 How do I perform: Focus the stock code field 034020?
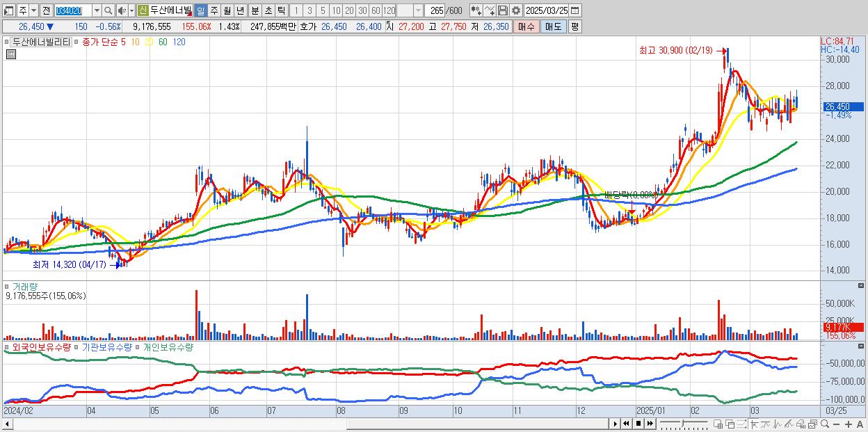[x=73, y=10]
